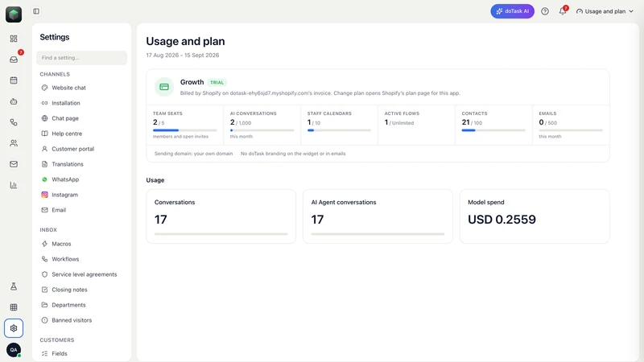Open Service level agreements settings

[82, 274]
